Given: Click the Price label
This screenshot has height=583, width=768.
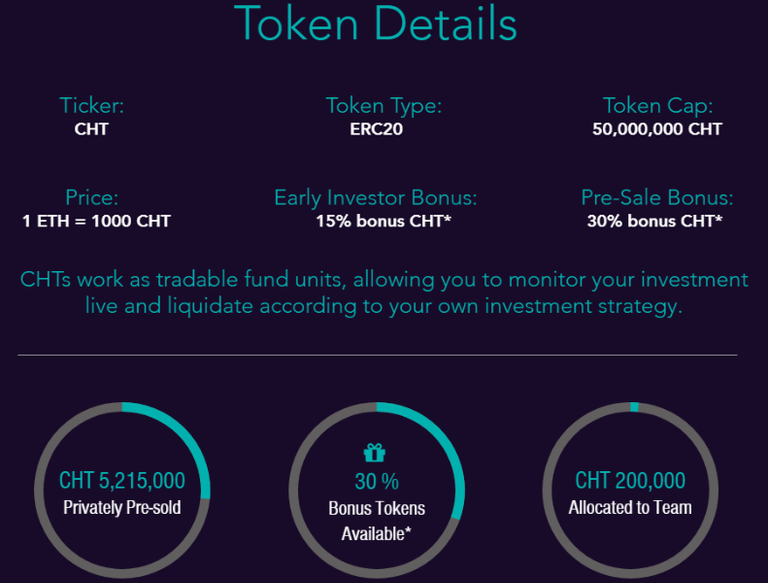Looking at the screenshot, I should click(91, 198).
